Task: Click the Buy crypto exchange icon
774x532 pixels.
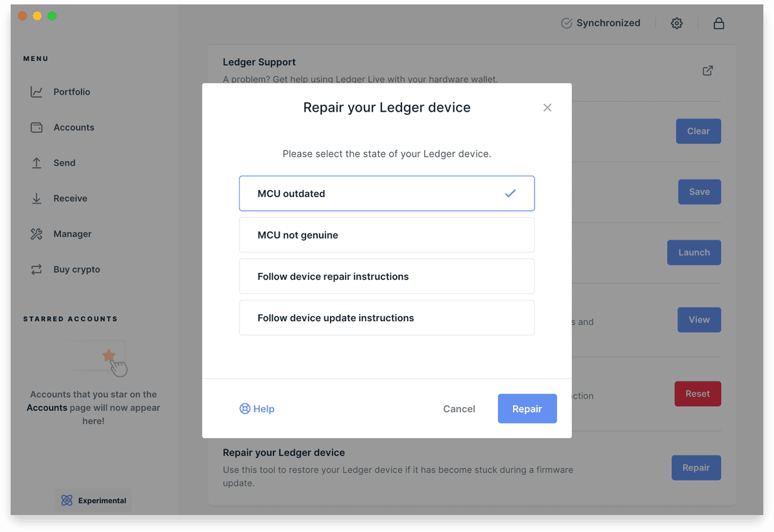Action: 36,269
